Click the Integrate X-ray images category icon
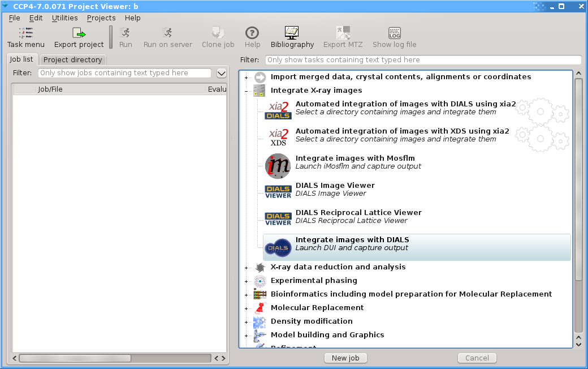 coord(260,91)
